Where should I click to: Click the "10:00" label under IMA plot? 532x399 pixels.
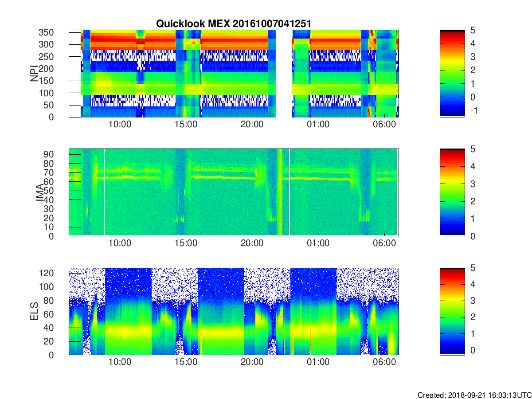(x=120, y=243)
